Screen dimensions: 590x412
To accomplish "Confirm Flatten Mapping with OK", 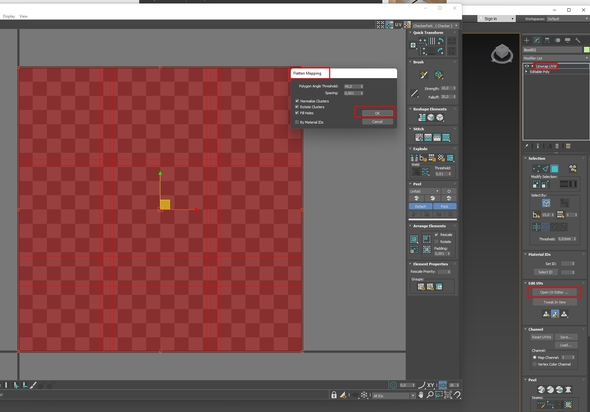I will coord(377,113).
